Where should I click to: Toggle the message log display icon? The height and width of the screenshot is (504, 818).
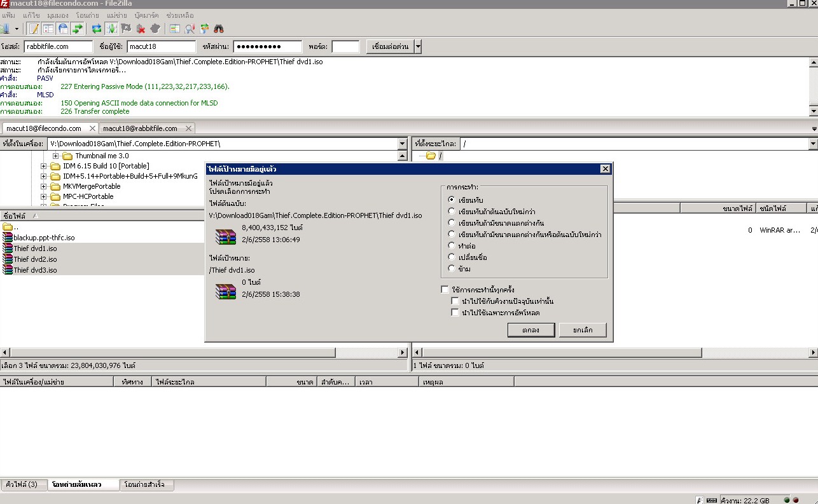[34, 29]
